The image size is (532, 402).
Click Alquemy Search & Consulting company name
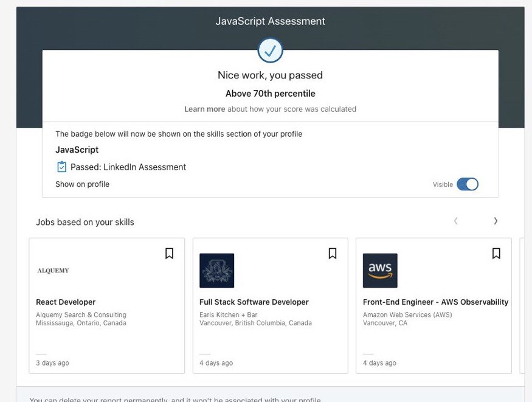click(81, 315)
